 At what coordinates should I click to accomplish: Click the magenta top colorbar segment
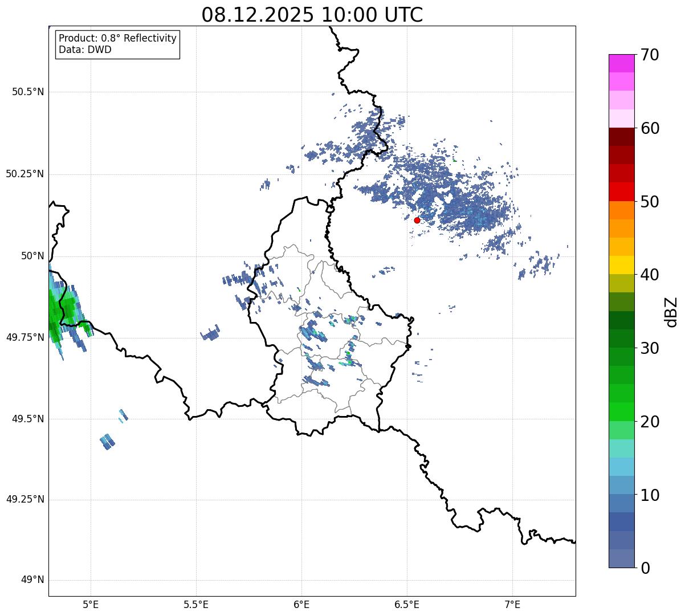point(621,63)
